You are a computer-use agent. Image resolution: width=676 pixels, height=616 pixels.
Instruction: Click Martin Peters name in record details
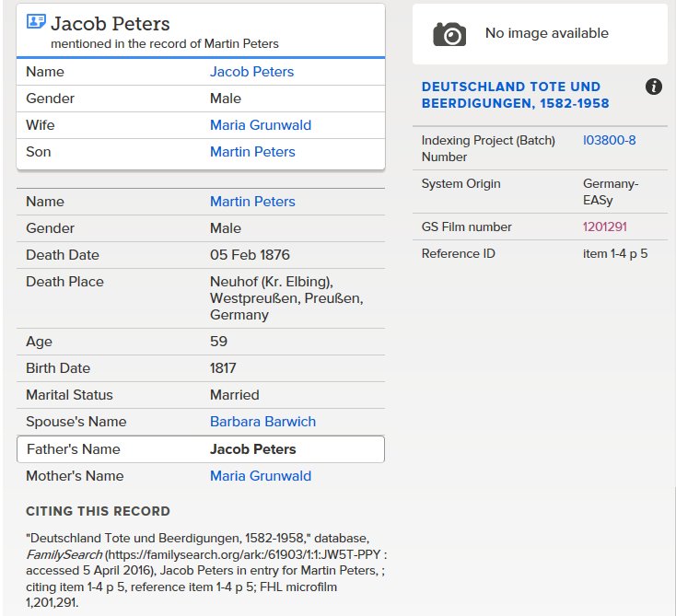252,202
